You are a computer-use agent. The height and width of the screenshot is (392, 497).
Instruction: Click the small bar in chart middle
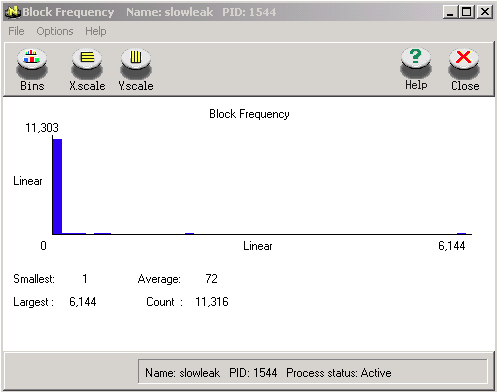pyautogui.click(x=190, y=233)
